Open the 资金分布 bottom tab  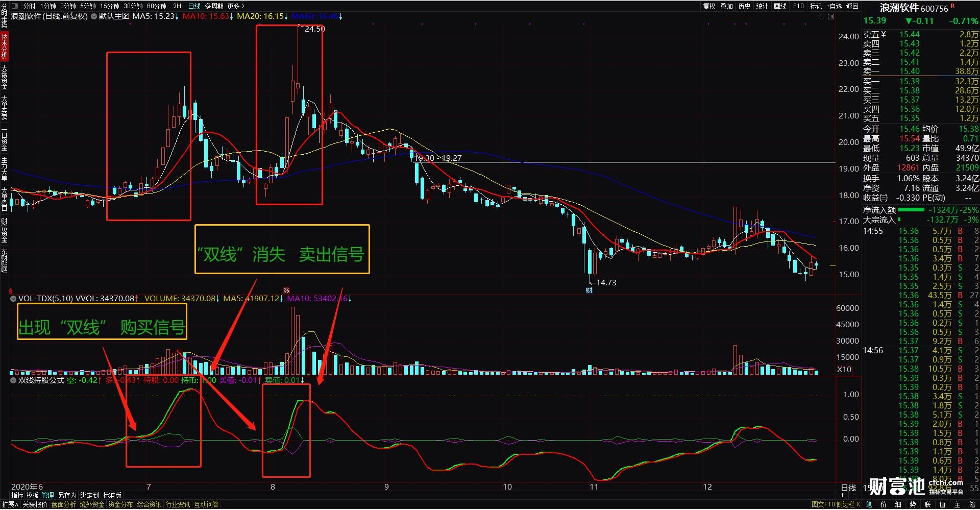[120, 504]
